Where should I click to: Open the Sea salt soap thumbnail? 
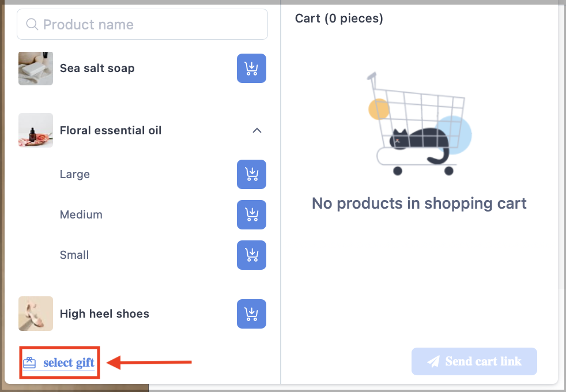pyautogui.click(x=36, y=69)
